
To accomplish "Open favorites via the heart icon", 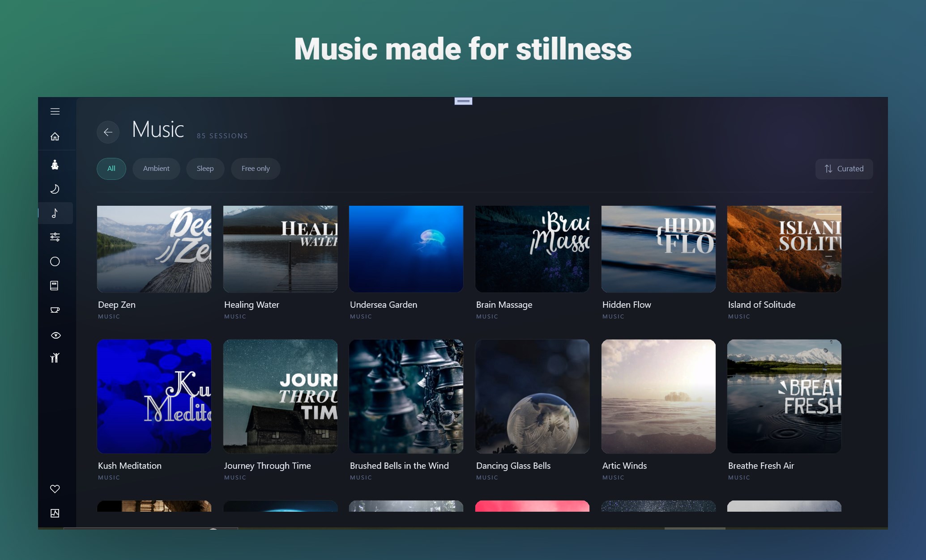I will 55,489.
